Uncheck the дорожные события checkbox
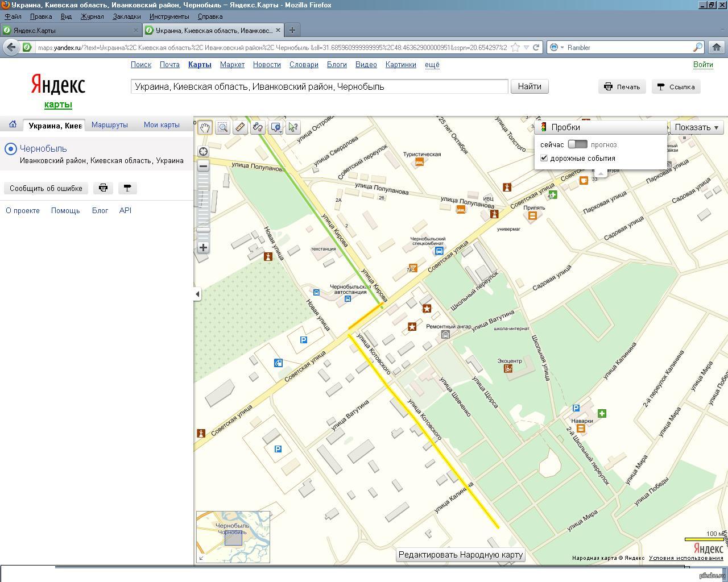Viewport: 728px width, 582px height. (x=544, y=158)
